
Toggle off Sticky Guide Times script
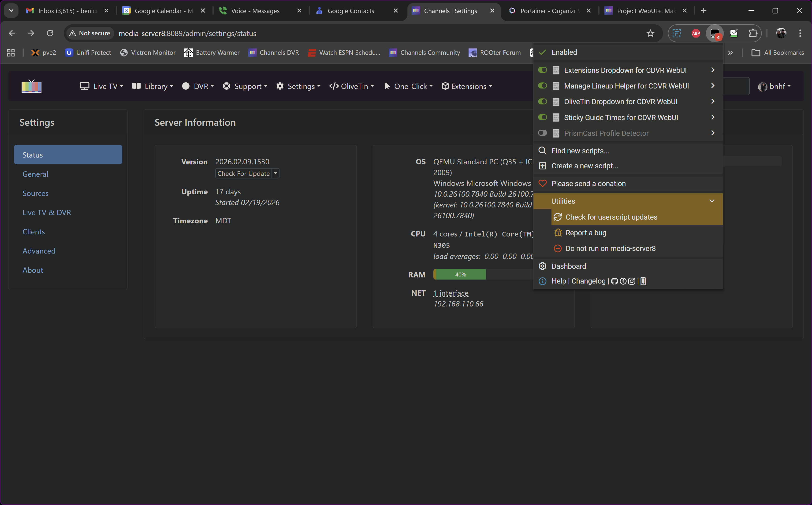[542, 118]
